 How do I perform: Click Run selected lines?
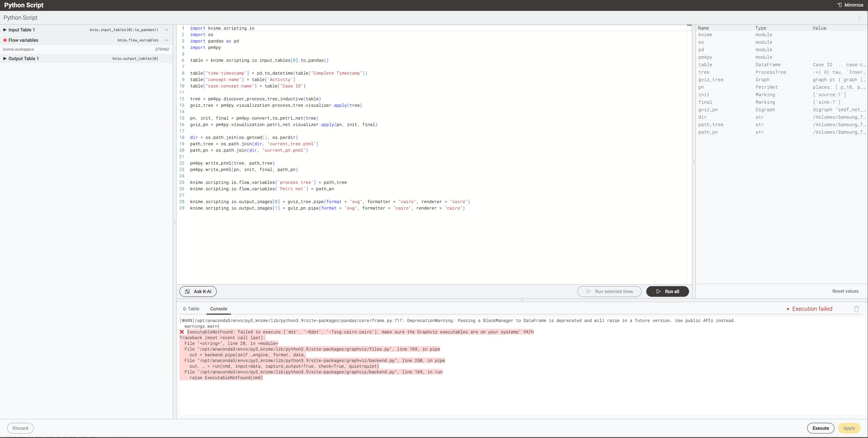point(609,291)
